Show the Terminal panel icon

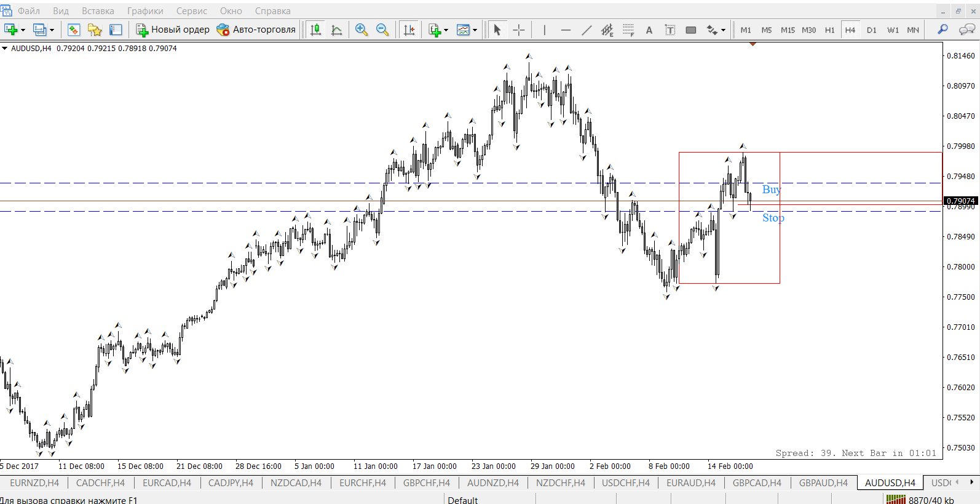click(116, 30)
